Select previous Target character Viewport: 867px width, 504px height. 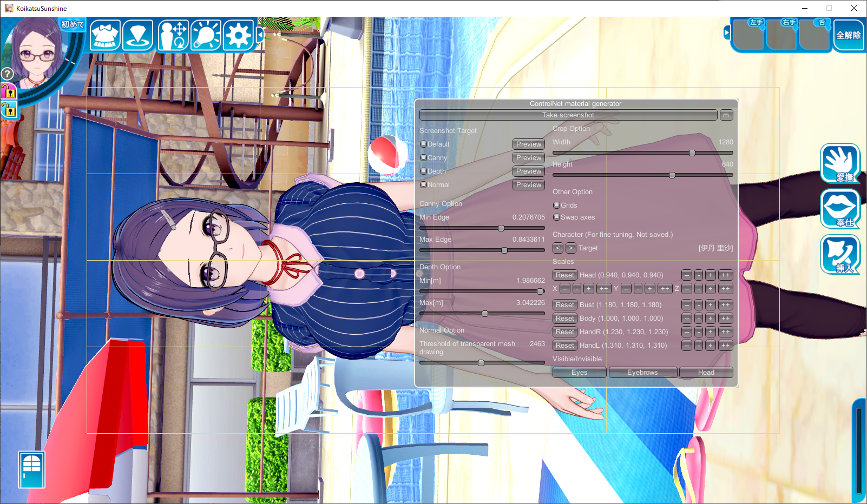pos(558,248)
